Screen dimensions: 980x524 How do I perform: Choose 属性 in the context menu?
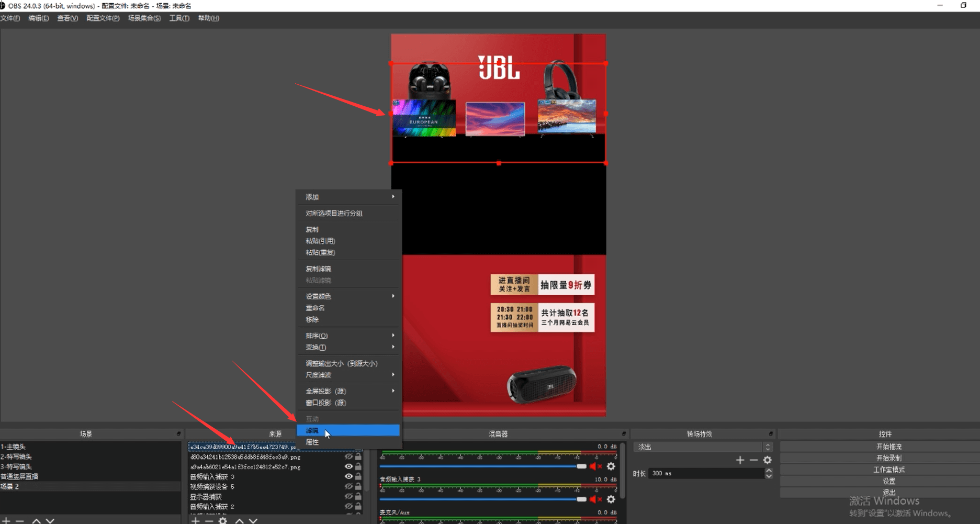click(x=348, y=442)
